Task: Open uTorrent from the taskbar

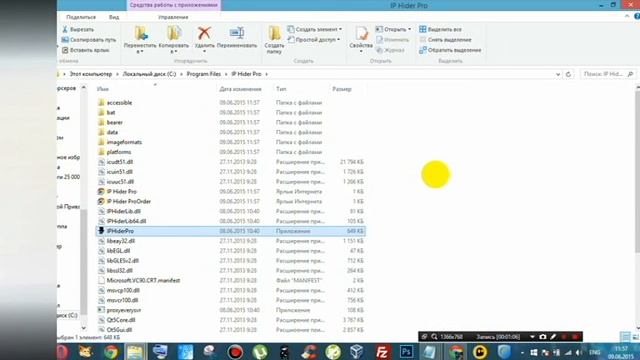Action: (260, 352)
